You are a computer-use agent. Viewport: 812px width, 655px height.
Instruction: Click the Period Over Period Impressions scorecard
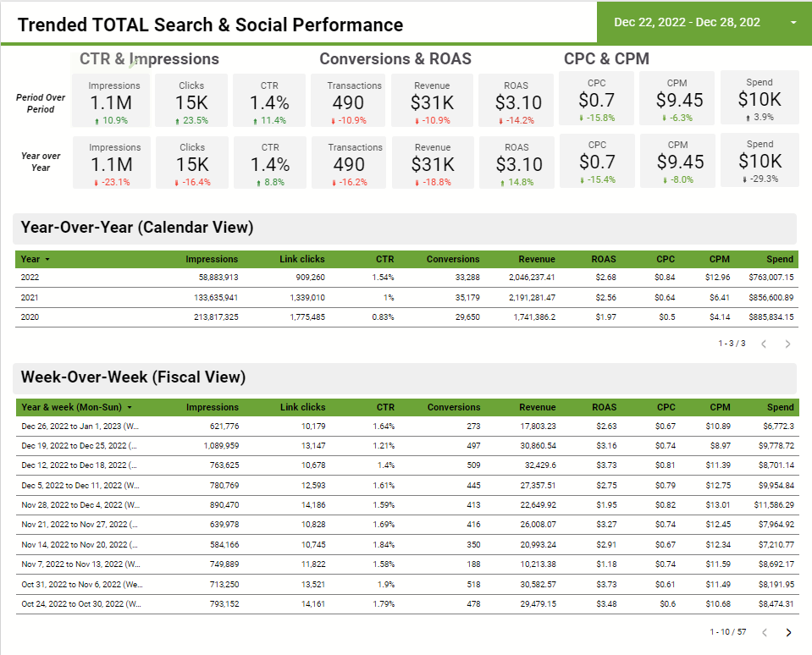tap(111, 101)
